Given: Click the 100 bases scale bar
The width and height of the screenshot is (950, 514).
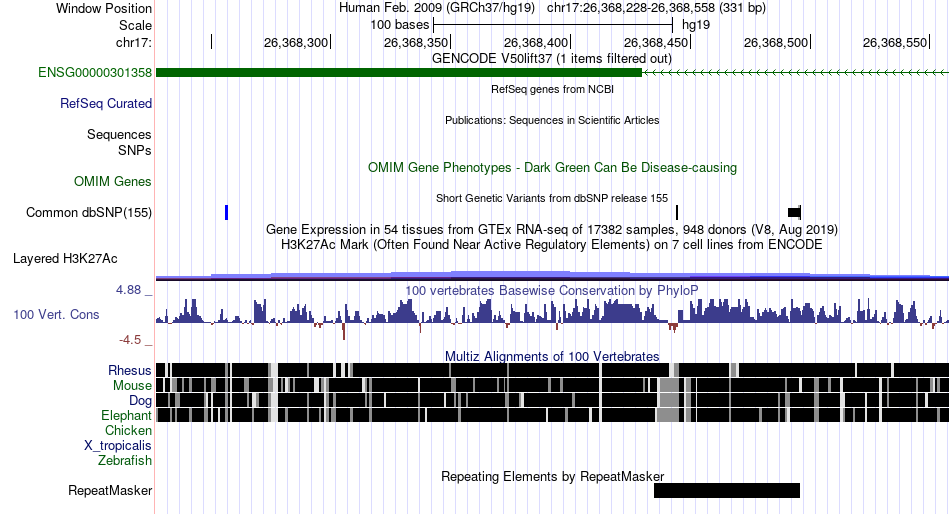Looking at the screenshot, I should tap(553, 25).
